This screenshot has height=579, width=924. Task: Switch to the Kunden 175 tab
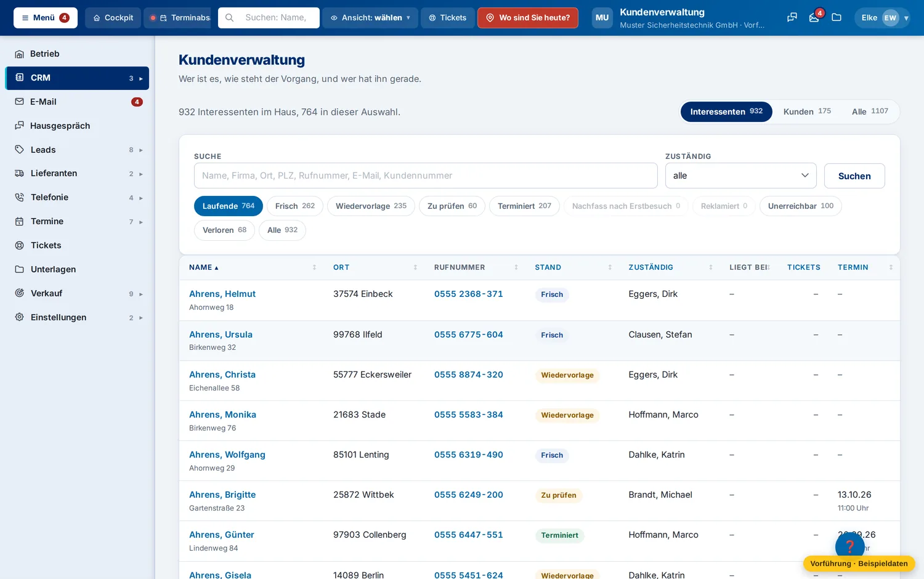click(807, 111)
